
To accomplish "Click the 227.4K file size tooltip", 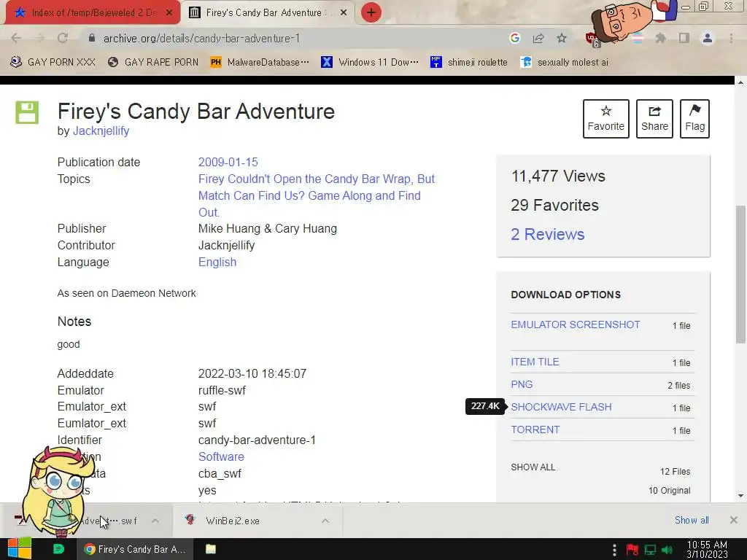I will pos(485,406).
